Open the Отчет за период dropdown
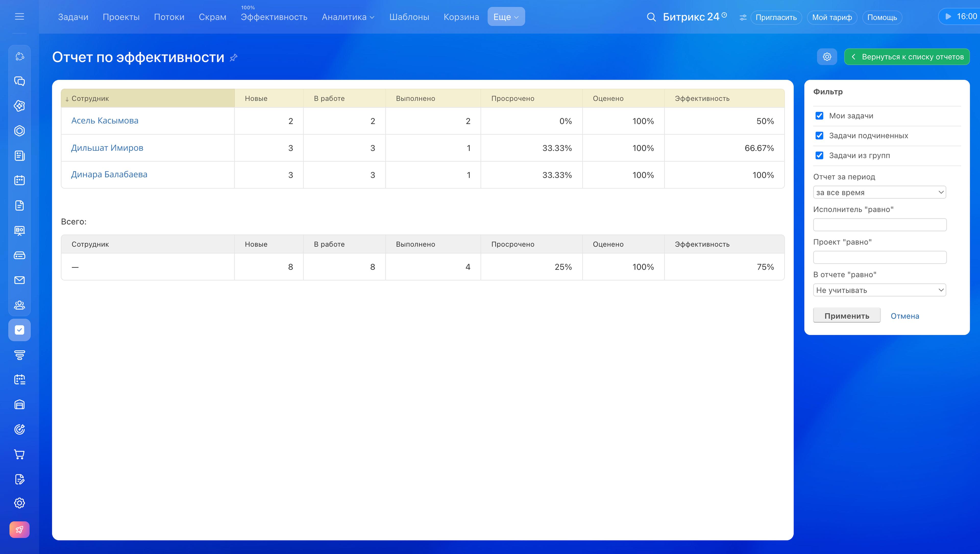Viewport: 980px width, 554px height. (x=879, y=192)
